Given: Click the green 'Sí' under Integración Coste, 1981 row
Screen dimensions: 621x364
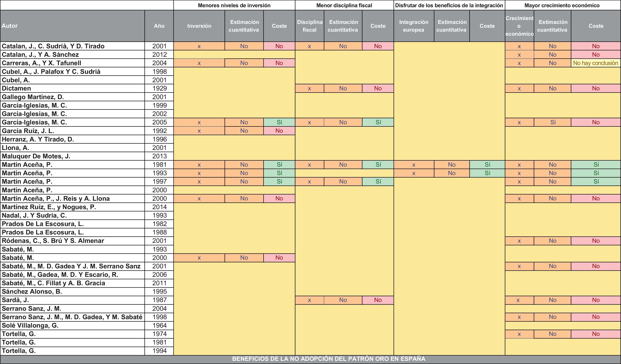Looking at the screenshot, I should 487,165.
